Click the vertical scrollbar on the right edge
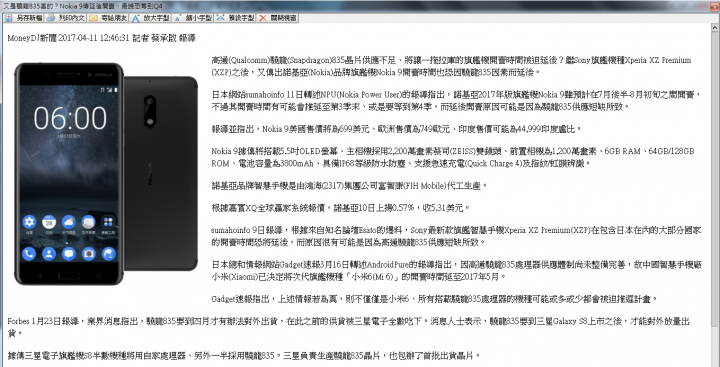Image resolution: width=720 pixels, height=367 pixels. point(715,195)
